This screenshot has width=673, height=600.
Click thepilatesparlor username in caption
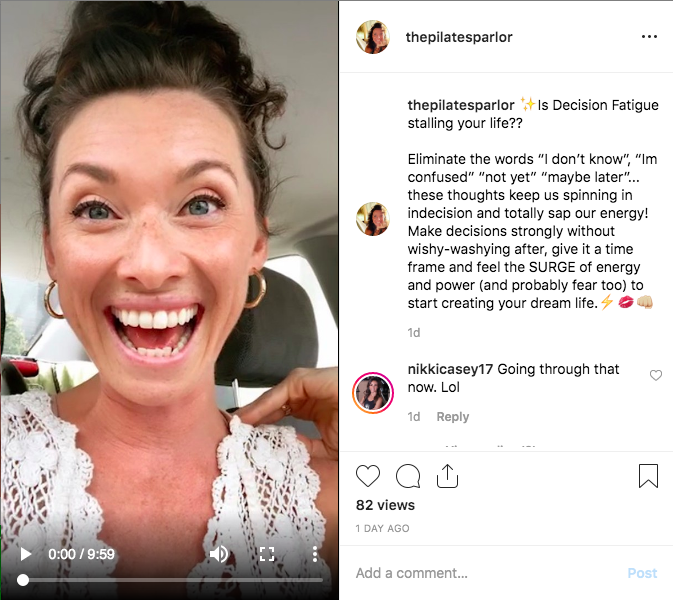461,104
